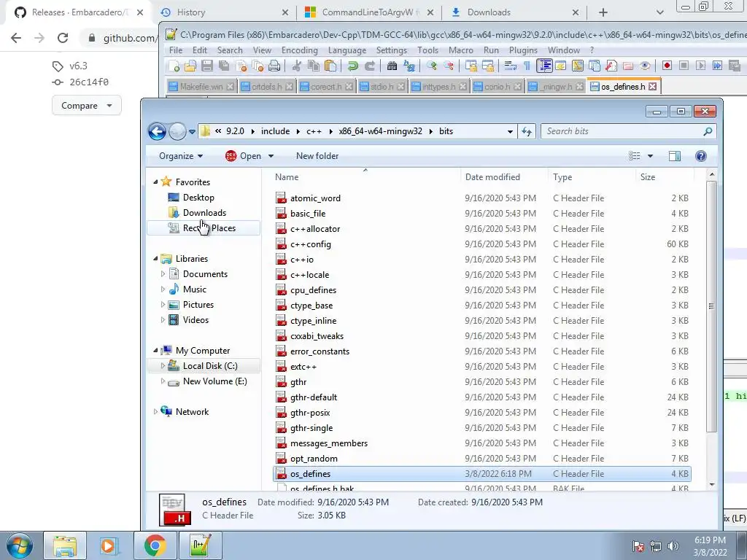The height and width of the screenshot is (560, 747).
Task: Click the Paste icon in Notepad++ toolbar
Action: [x=330, y=66]
